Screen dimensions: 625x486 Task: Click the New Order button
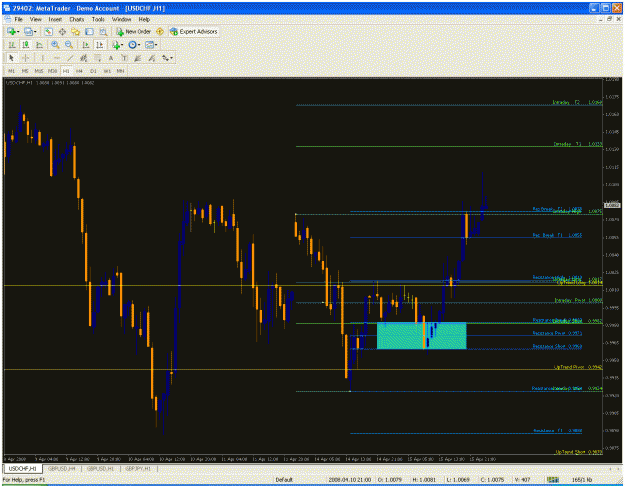(134, 31)
